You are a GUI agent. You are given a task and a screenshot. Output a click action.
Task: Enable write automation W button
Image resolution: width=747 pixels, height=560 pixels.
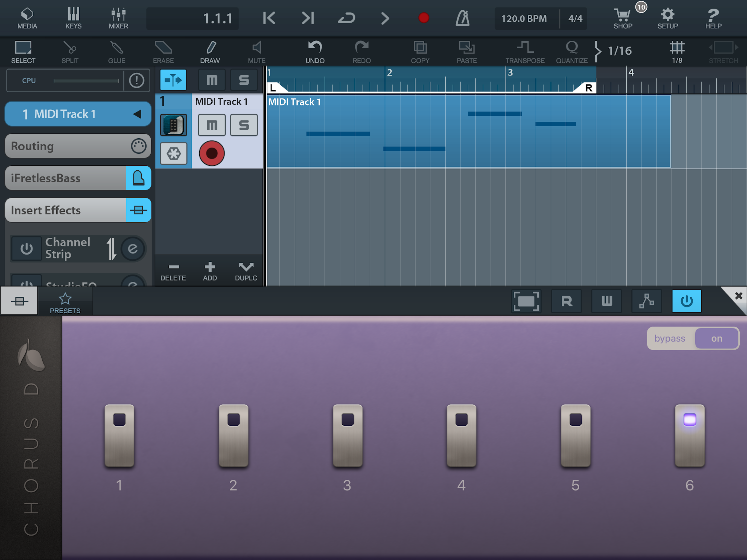click(606, 301)
